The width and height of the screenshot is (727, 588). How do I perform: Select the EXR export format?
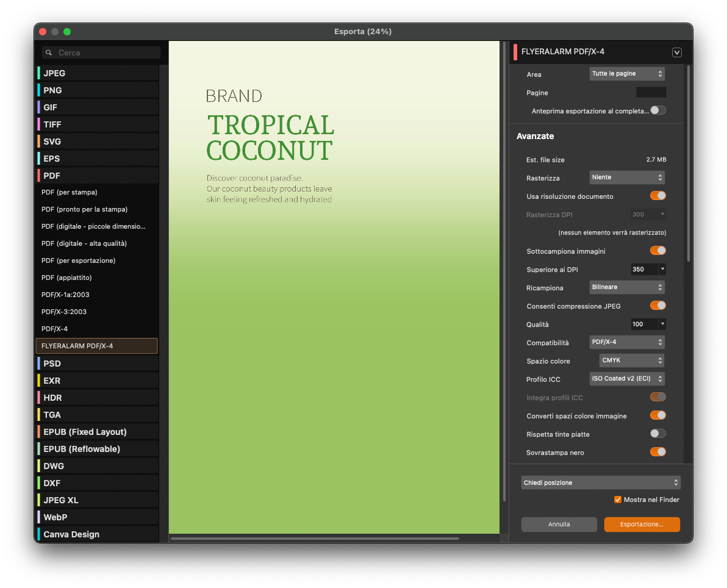click(x=98, y=381)
